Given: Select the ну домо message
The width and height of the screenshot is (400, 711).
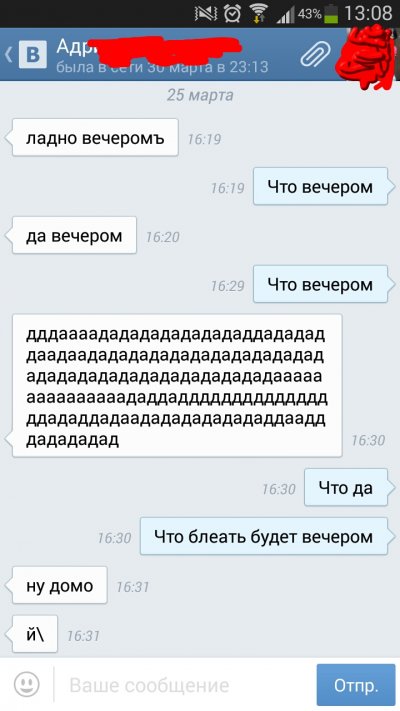Looking at the screenshot, I should point(59,585).
